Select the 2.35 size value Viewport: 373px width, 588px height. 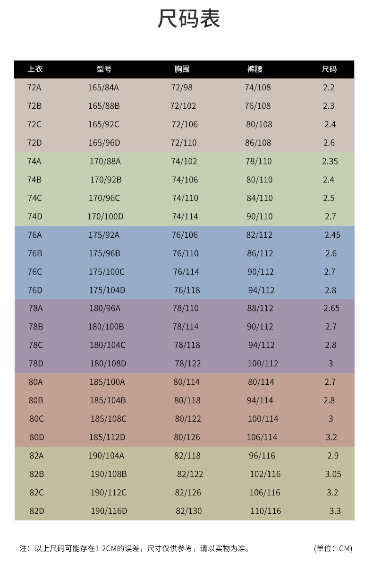coord(330,161)
